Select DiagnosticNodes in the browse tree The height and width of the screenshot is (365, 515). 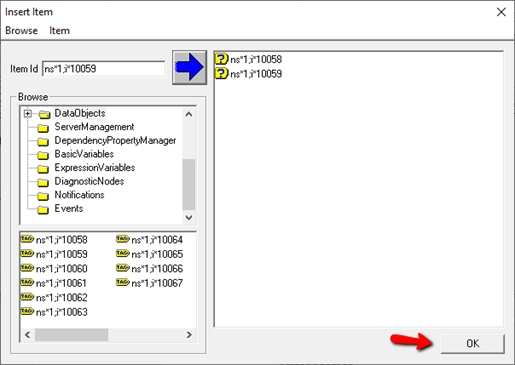(x=89, y=181)
